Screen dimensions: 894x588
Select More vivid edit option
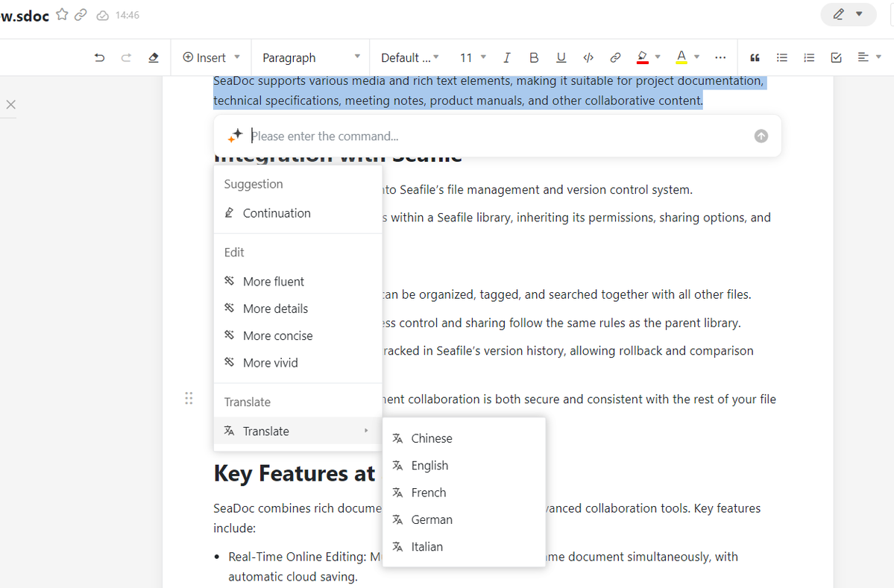(298, 363)
